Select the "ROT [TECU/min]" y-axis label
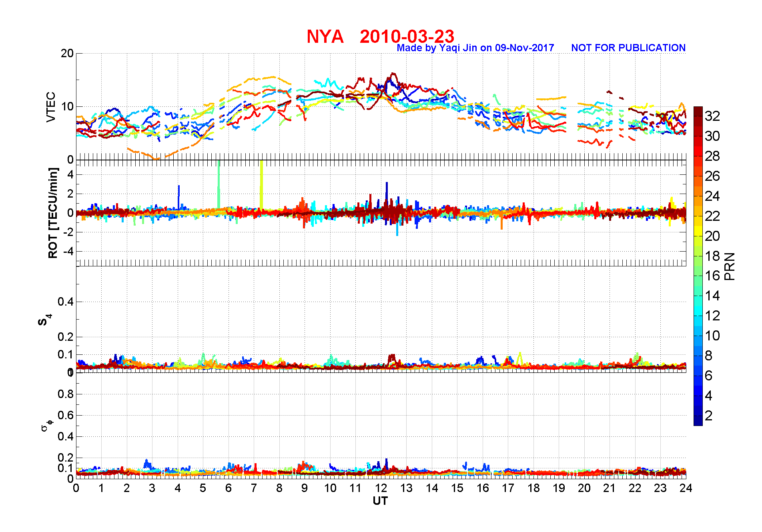This screenshot has width=762, height=532. click(53, 213)
